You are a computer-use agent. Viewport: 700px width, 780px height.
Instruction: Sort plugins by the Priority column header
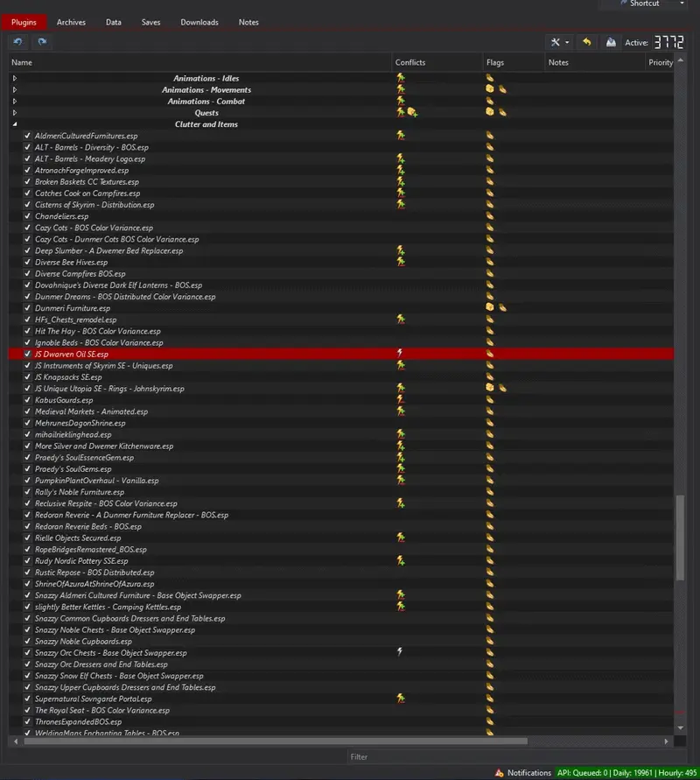point(661,62)
